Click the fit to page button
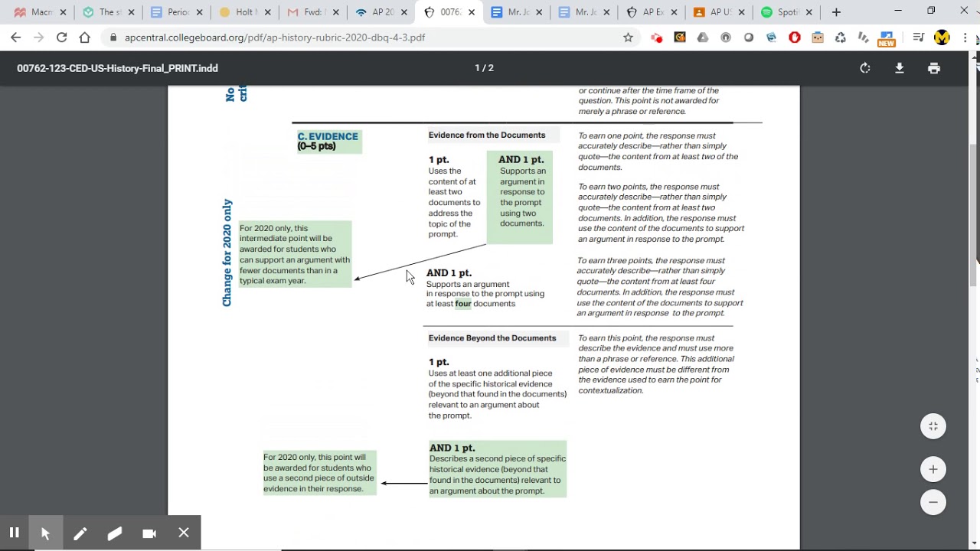The width and height of the screenshot is (980, 551). point(933,426)
